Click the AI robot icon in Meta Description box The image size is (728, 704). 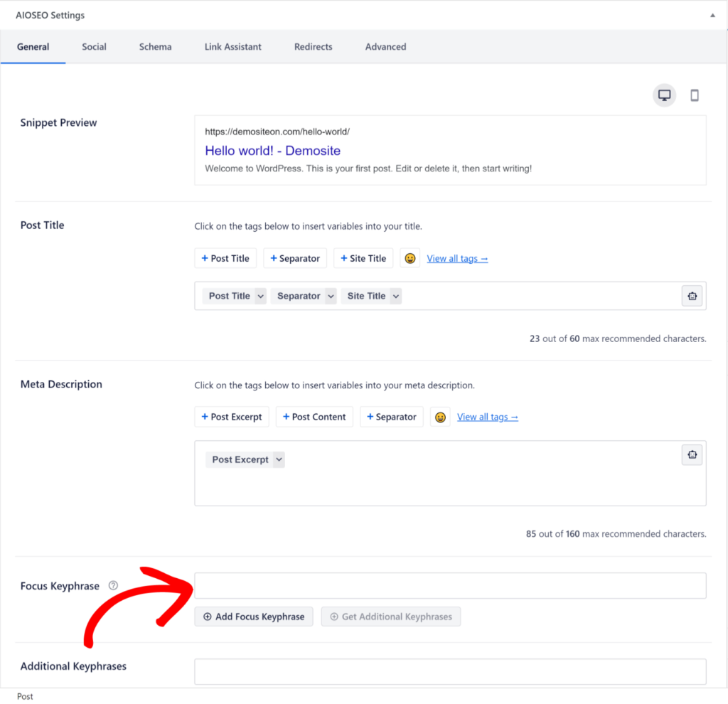(x=692, y=454)
